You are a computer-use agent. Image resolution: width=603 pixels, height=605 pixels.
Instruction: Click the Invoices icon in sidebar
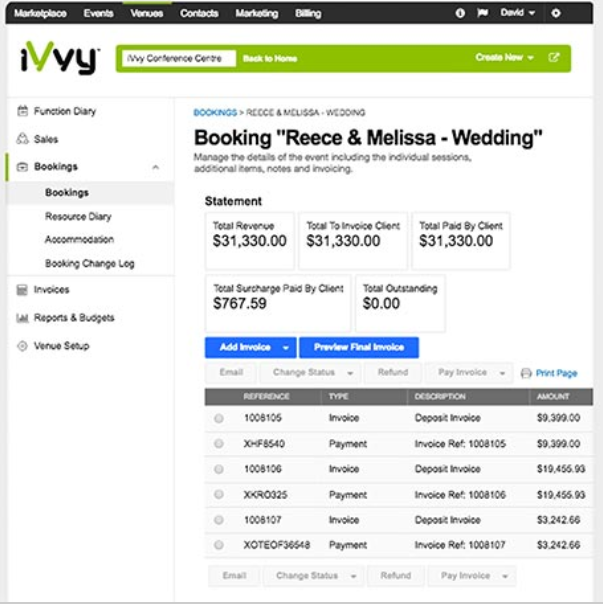click(x=22, y=290)
